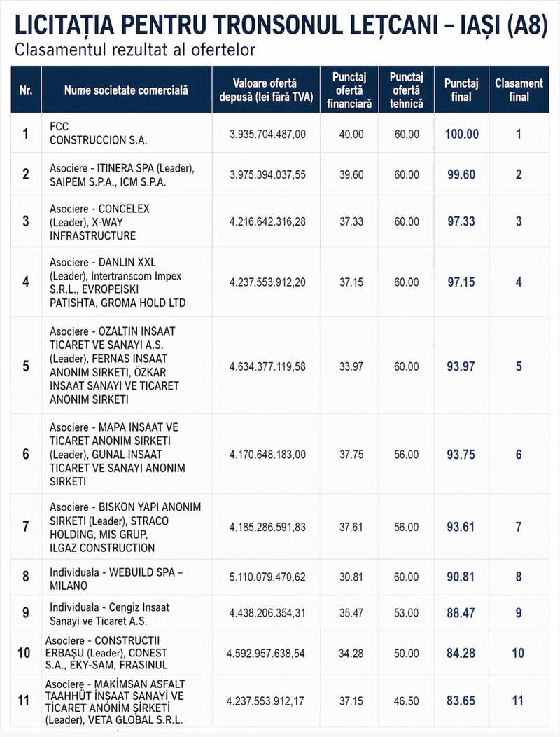
Task: Click the 'Punctaj ofertă tehnică' column header
Action: click(x=407, y=90)
